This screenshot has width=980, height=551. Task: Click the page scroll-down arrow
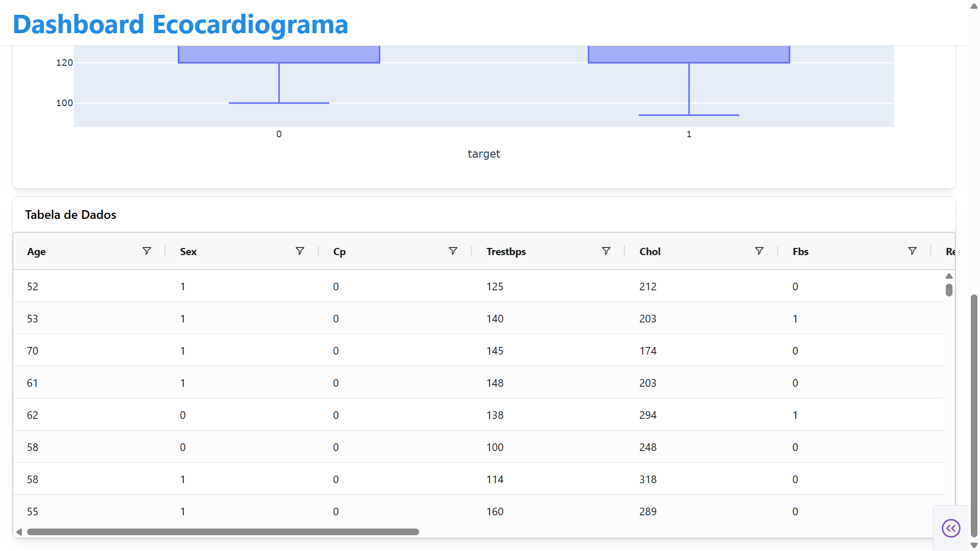pos(974,545)
